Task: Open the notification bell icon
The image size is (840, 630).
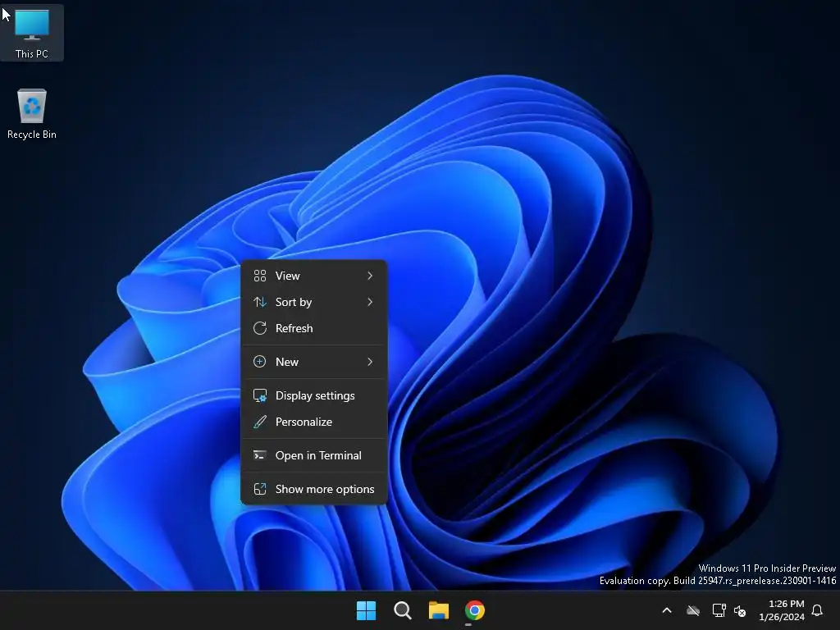Action: 818,610
